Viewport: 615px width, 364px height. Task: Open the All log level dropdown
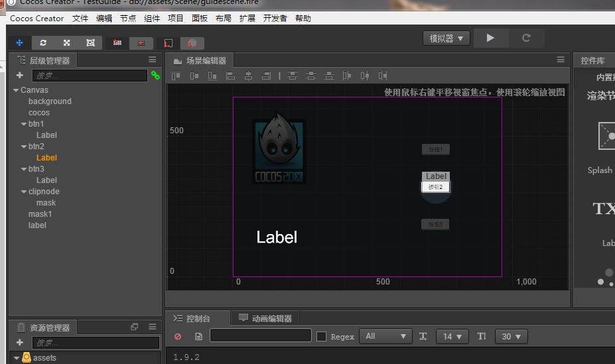tap(385, 337)
